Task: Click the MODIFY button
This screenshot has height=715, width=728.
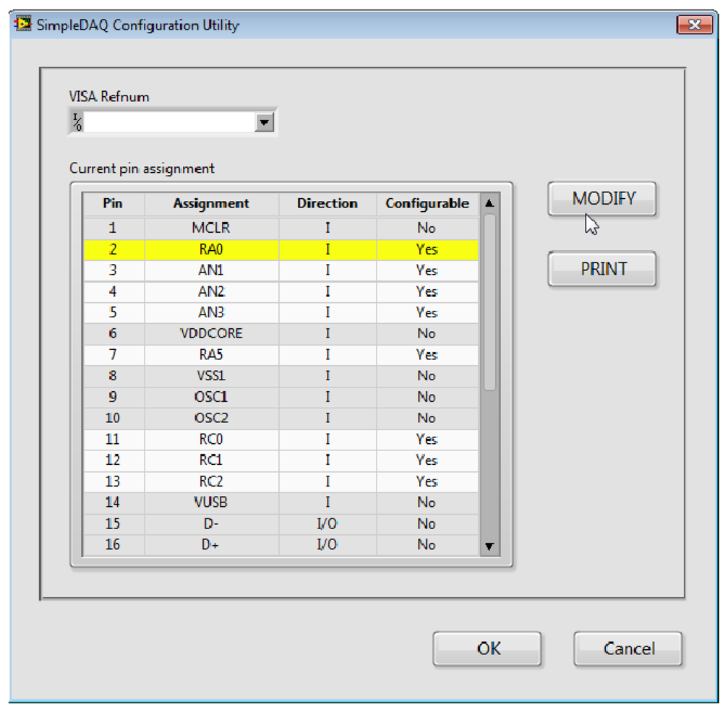Action: pyautogui.click(x=602, y=199)
